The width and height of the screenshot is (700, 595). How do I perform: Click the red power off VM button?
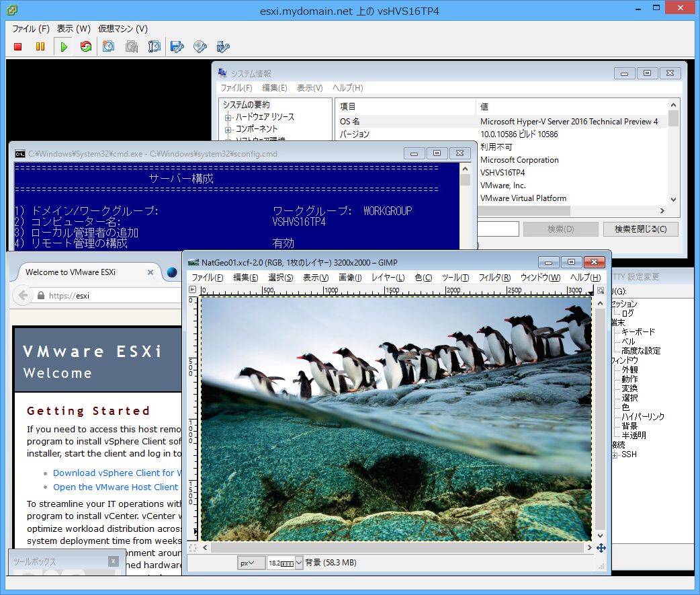[x=18, y=46]
